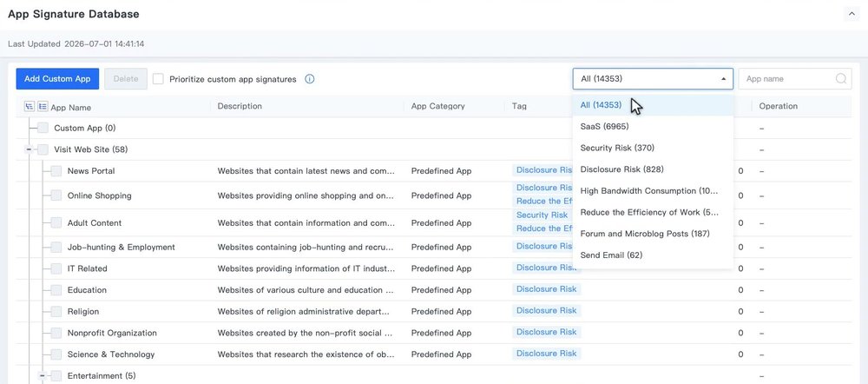Viewport: 868px width, 384px height.
Task: Click the App Category column header
Action: (x=437, y=106)
